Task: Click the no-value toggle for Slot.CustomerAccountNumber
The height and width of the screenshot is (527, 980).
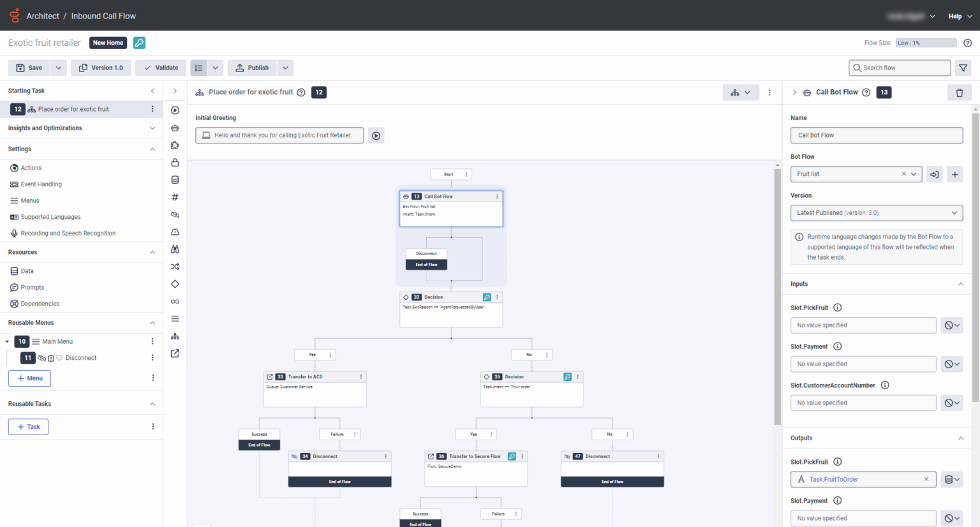Action: [x=951, y=403]
